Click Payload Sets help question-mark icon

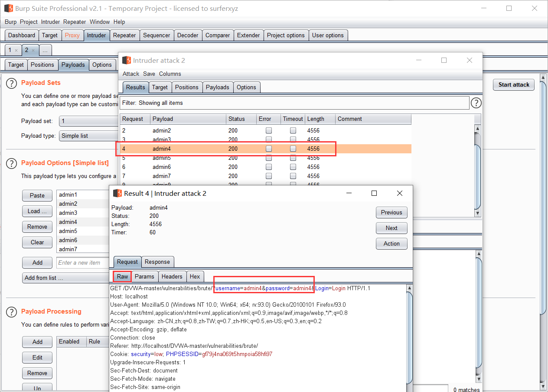tap(12, 83)
